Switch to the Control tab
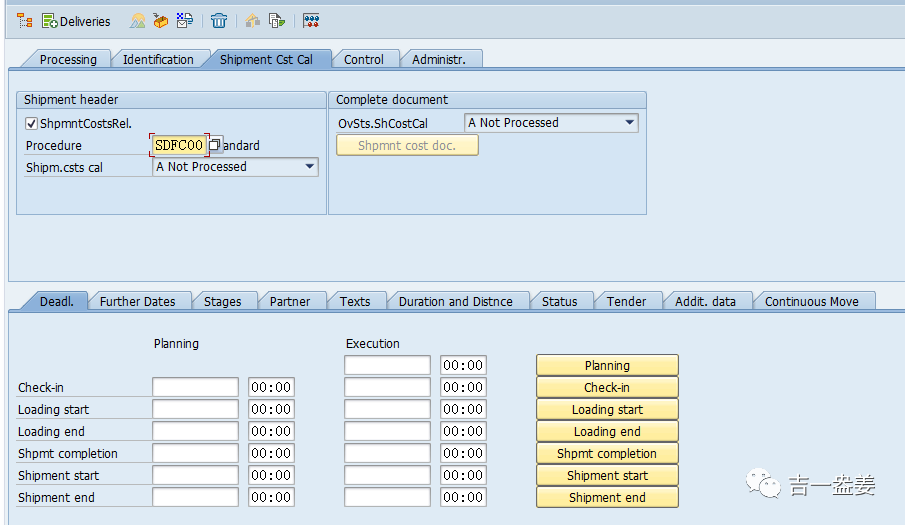This screenshot has height=525, width=905. [x=364, y=59]
